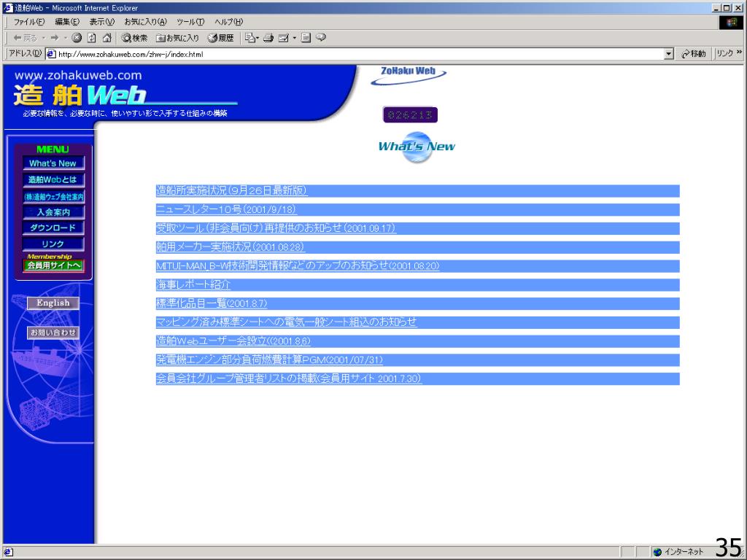Click the What's New globe heading graphic
The height and width of the screenshot is (560, 747).
(x=417, y=147)
